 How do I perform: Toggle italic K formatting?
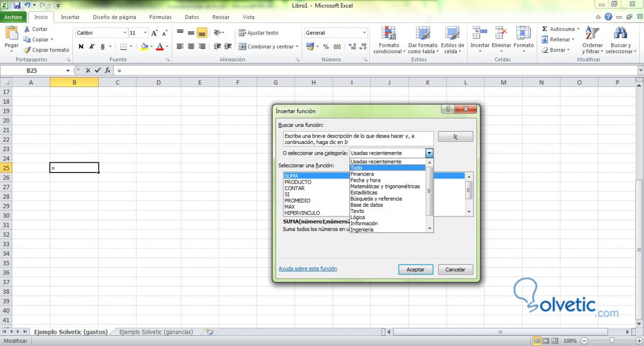92,47
